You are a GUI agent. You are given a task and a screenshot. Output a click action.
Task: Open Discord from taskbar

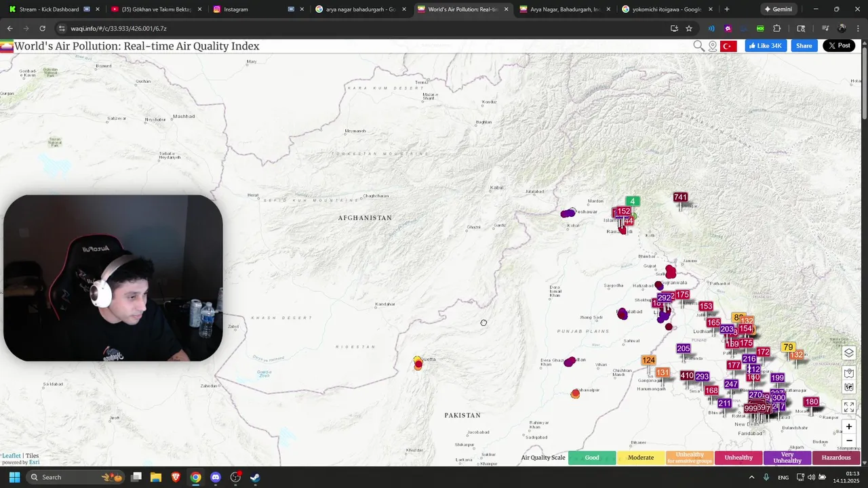(x=216, y=477)
